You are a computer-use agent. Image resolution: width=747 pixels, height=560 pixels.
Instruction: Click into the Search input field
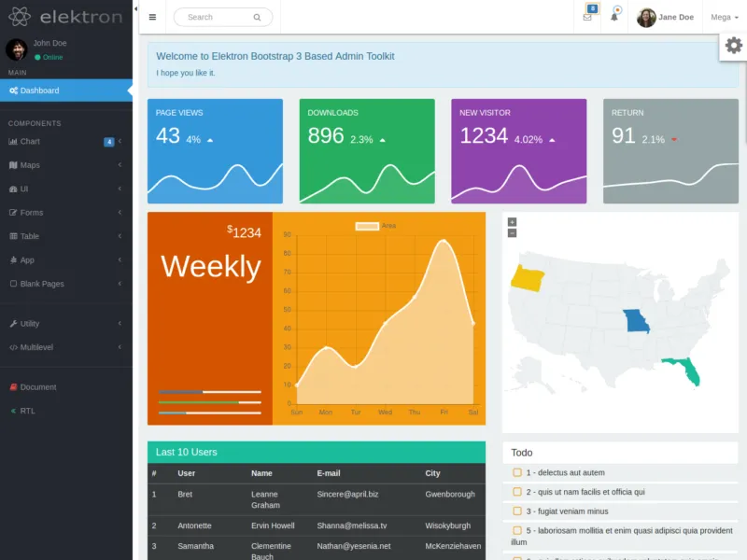pos(215,17)
